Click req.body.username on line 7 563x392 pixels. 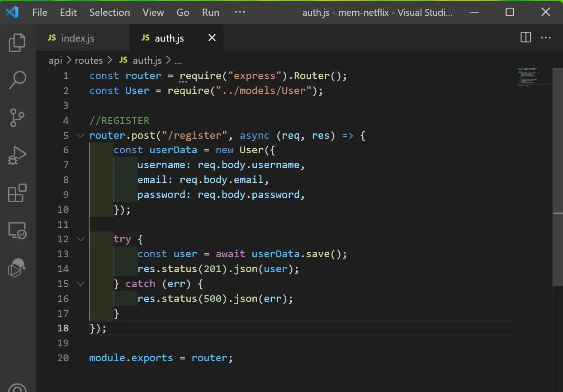[x=249, y=165]
